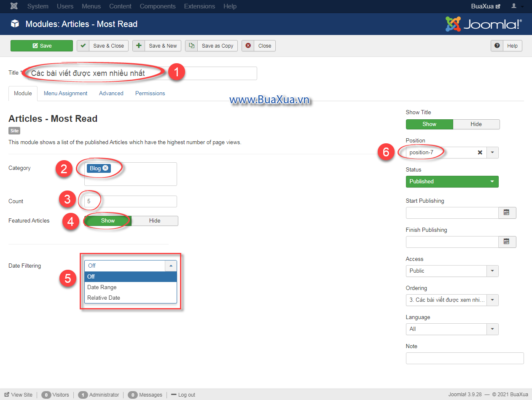Click the green Save button

point(42,46)
